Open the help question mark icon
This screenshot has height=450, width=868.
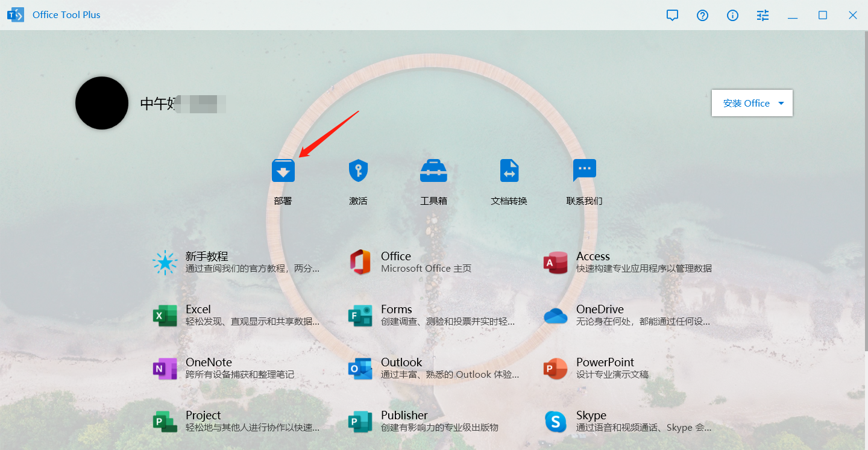[x=702, y=16]
